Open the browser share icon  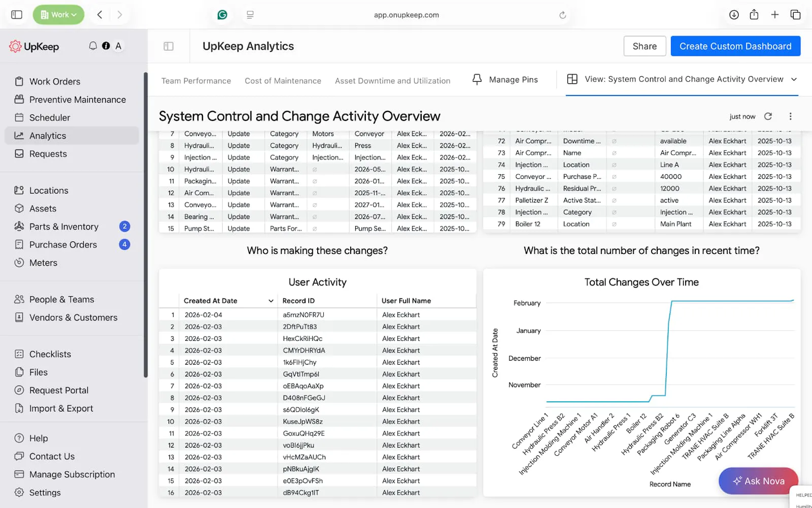tap(754, 15)
